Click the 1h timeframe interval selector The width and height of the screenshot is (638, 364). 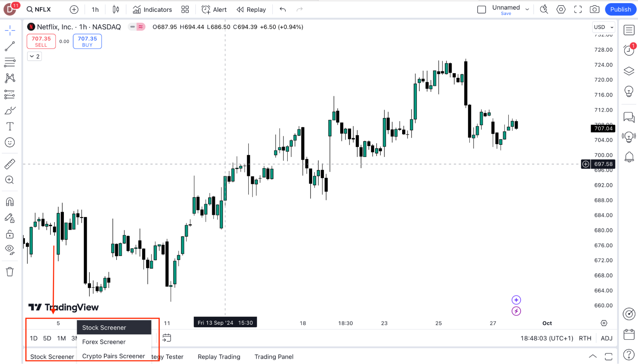click(95, 10)
